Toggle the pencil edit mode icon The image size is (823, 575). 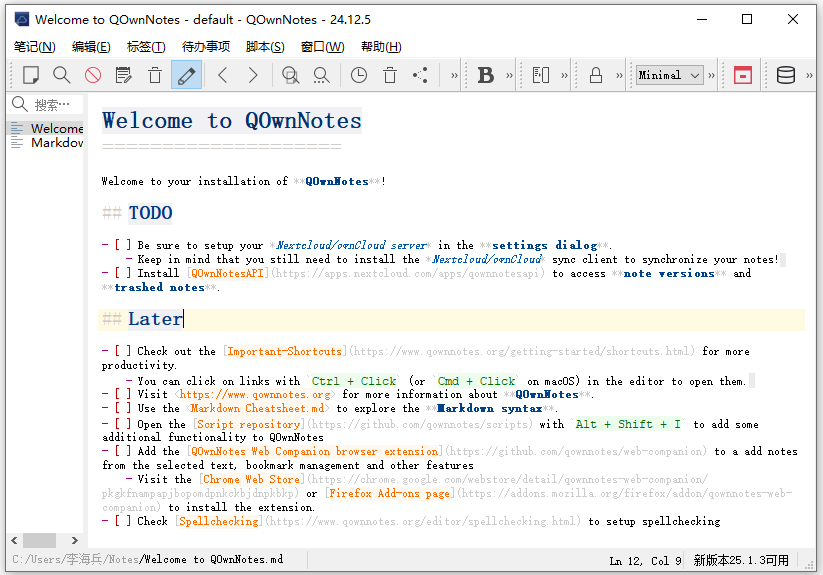(185, 75)
